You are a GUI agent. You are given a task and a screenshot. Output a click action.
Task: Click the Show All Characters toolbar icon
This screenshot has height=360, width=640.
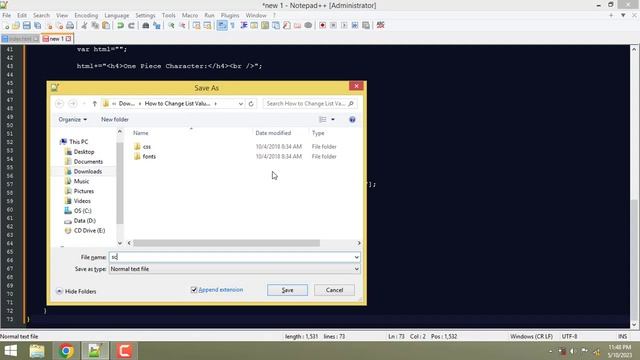pyautogui.click(x=233, y=26)
